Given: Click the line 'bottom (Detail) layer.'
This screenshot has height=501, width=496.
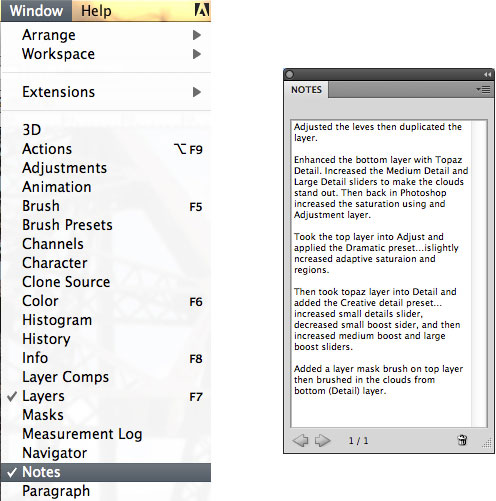Looking at the screenshot, I should coord(340,391).
